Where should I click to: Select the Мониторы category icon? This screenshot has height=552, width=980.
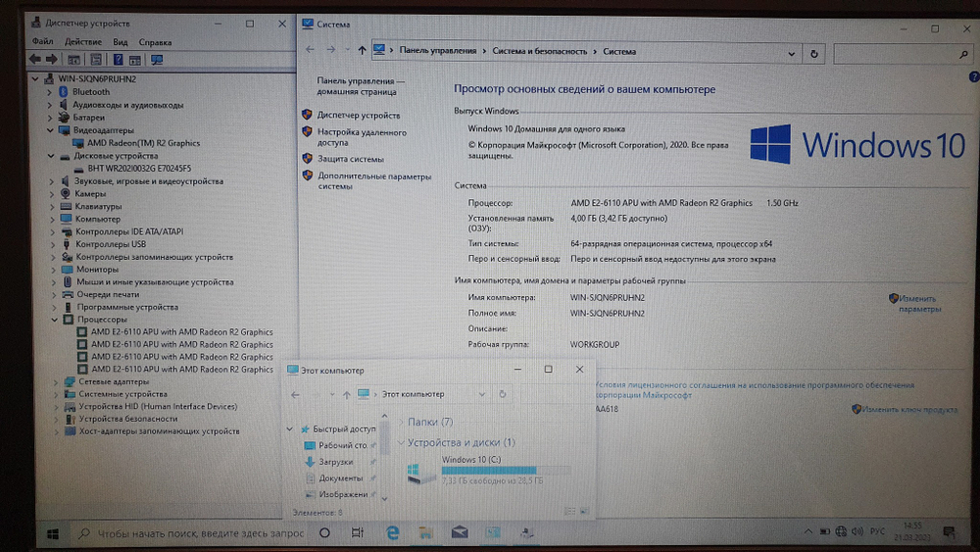(x=67, y=270)
